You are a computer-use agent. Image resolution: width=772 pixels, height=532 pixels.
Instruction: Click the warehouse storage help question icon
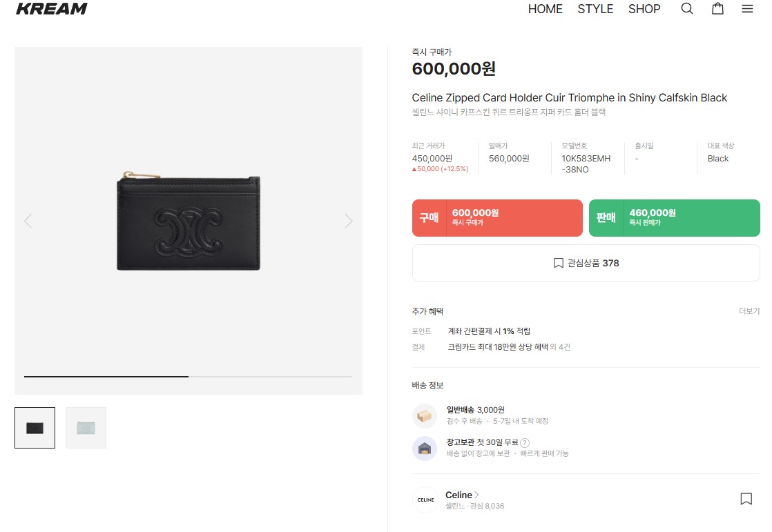[x=525, y=443]
